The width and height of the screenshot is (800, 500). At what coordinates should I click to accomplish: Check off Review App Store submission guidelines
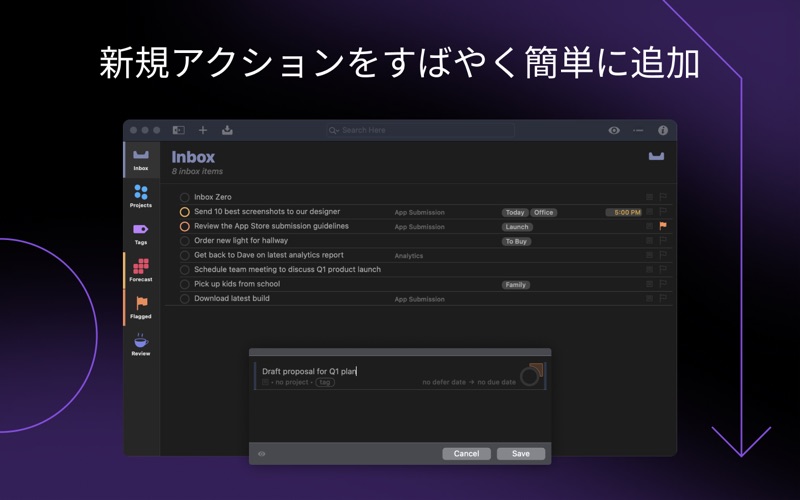185,226
